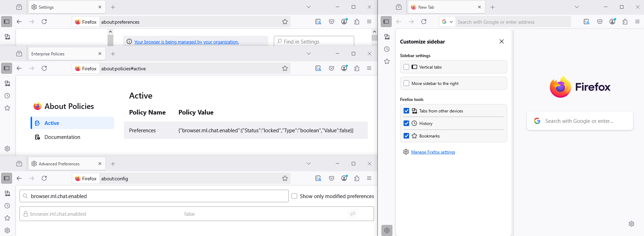
Task: List all tabs chevron in Enterprise Policies window
Action: coord(309,54)
